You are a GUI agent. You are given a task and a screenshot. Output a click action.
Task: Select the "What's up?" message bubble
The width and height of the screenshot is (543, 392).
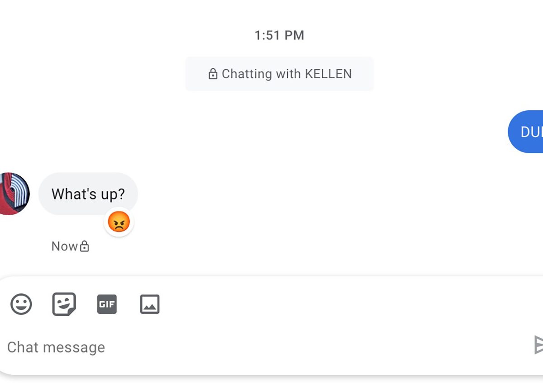[88, 194]
